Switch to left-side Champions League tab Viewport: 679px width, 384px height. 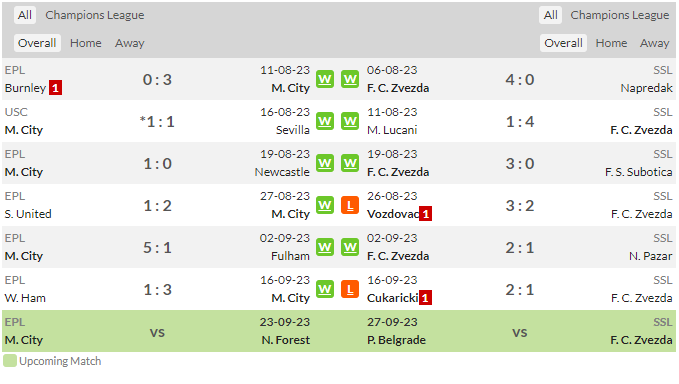pos(95,15)
